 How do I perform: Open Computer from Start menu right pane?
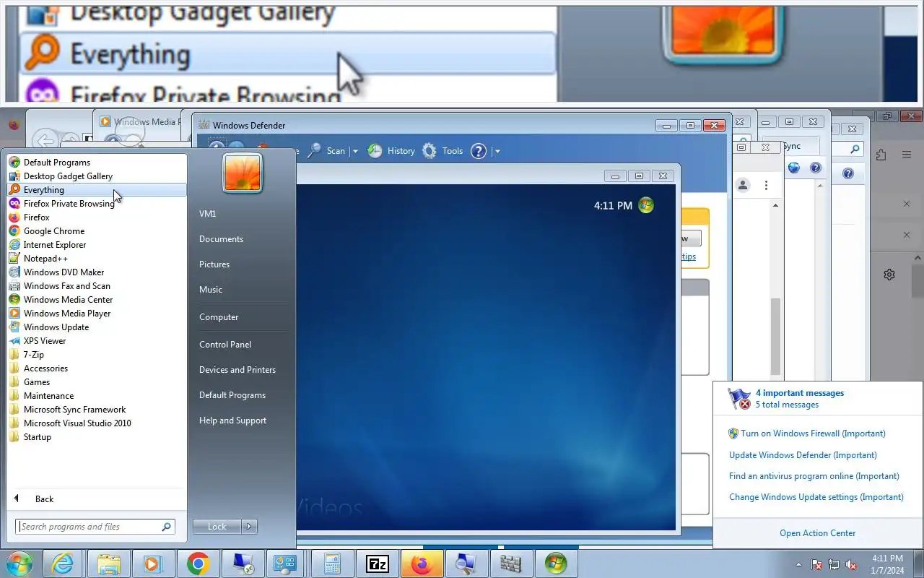pos(219,317)
